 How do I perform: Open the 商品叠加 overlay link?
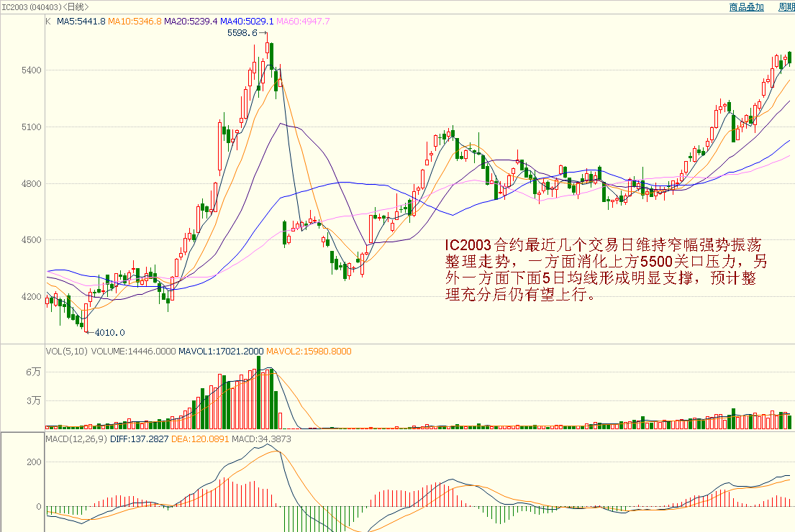click(x=746, y=7)
